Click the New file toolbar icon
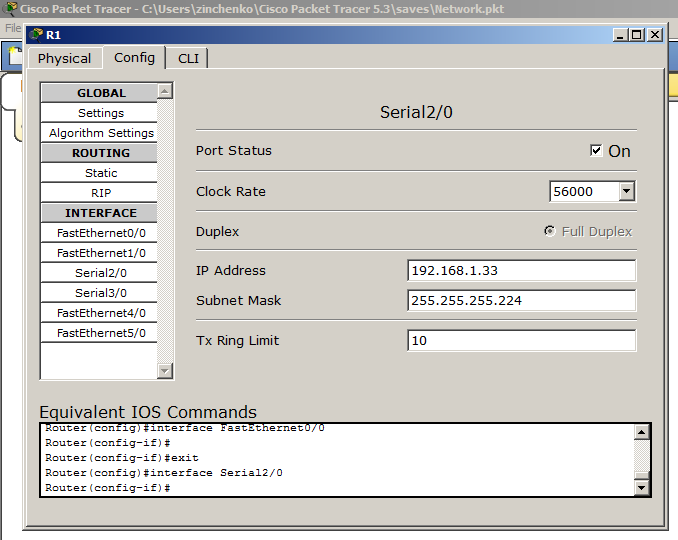The height and width of the screenshot is (540, 678). click(15, 56)
